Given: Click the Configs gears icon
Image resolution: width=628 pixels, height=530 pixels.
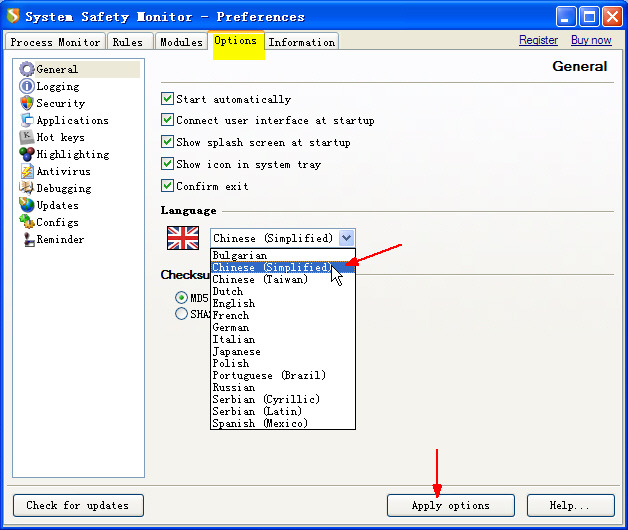Looking at the screenshot, I should coord(27,222).
